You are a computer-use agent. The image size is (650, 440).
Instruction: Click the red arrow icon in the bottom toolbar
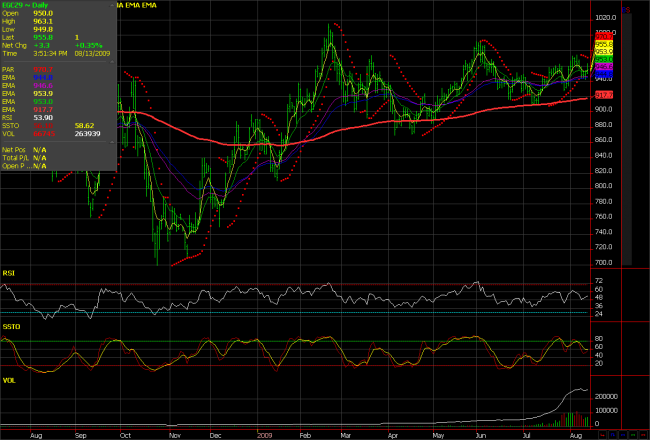point(602,435)
